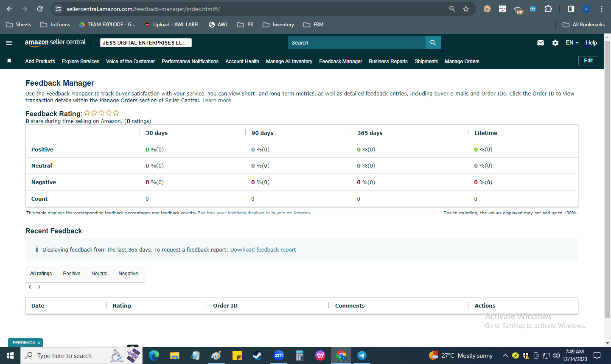Open Explore Services
Viewport: 611px width, 364px height.
click(81, 62)
